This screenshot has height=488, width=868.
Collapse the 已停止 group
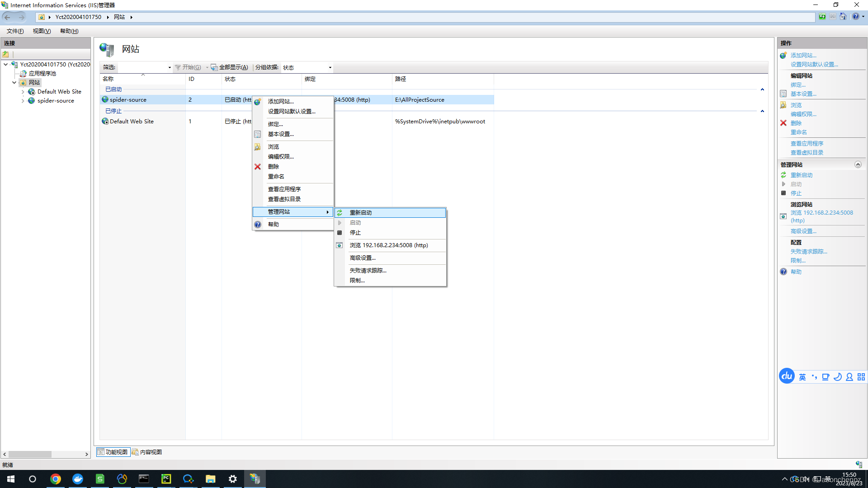pos(762,111)
